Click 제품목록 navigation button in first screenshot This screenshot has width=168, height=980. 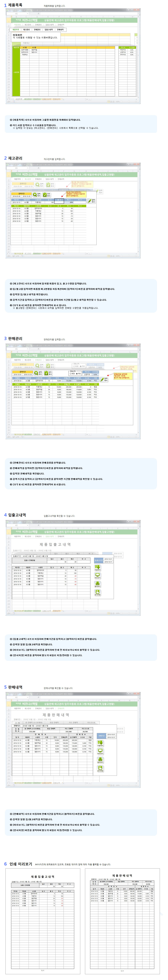pos(16,29)
